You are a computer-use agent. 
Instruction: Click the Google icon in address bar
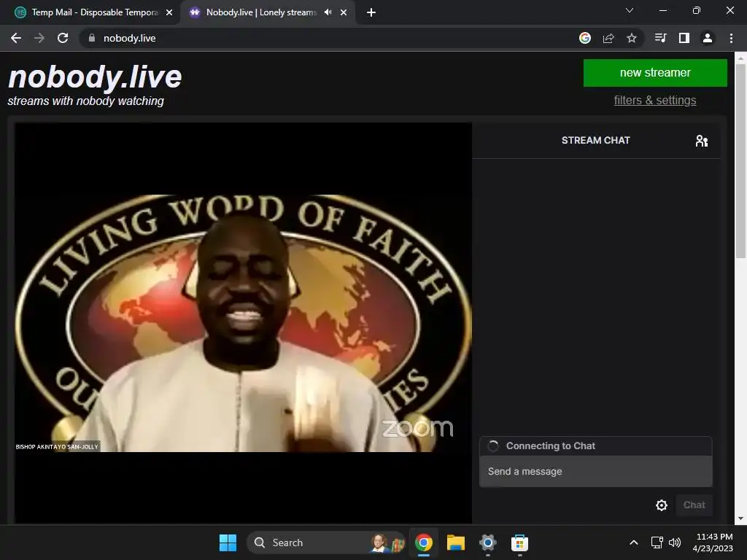[x=585, y=38]
